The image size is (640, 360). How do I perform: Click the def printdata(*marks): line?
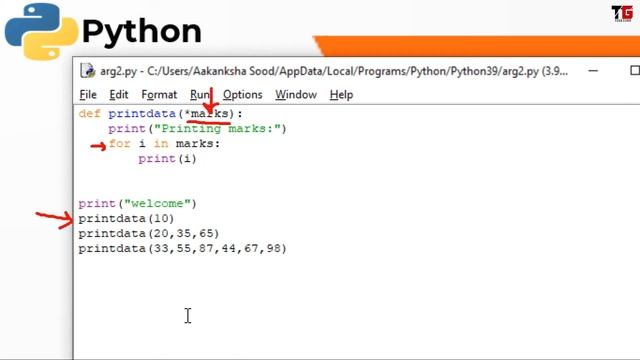pyautogui.click(x=160, y=114)
